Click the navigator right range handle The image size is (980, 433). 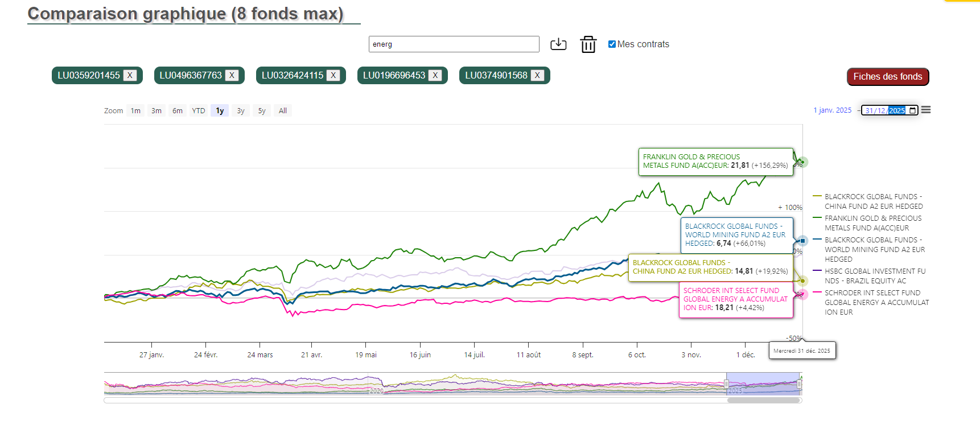799,384
